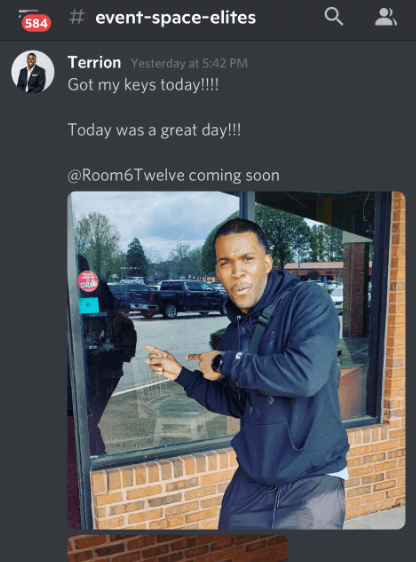Tap the red round sticker in photo

point(88,281)
